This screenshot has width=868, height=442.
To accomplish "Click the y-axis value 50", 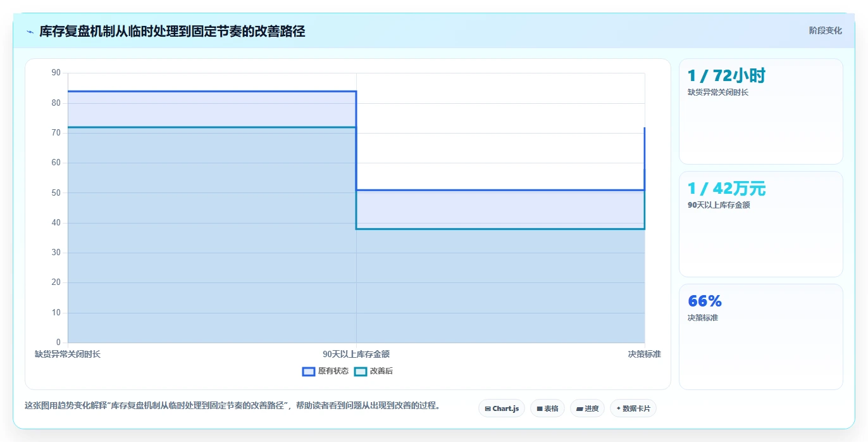I will (x=56, y=193).
